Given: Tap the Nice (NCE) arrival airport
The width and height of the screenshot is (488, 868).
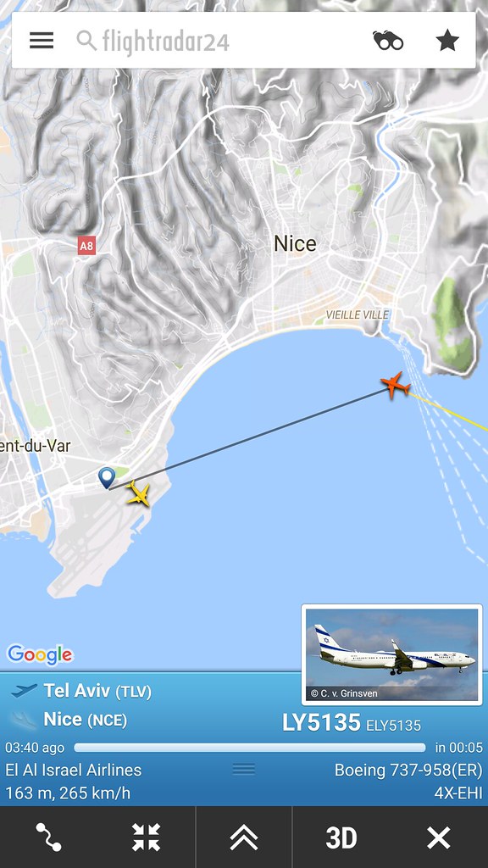Looking at the screenshot, I should (86, 720).
